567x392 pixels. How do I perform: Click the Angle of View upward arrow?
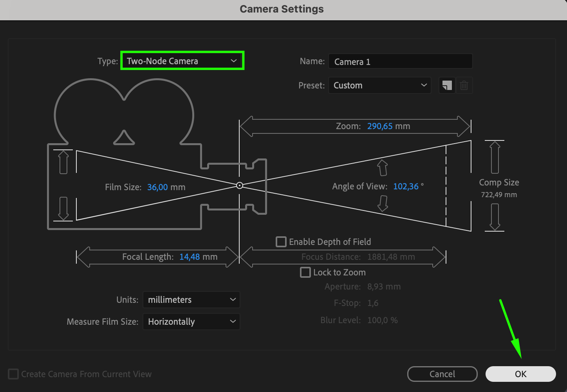coord(383,167)
